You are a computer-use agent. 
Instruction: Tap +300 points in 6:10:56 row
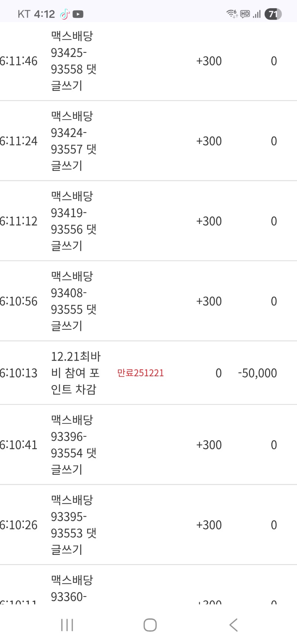209,301
